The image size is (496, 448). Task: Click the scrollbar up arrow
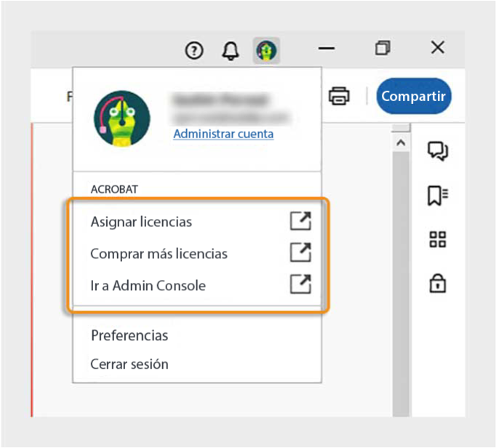pos(401,143)
